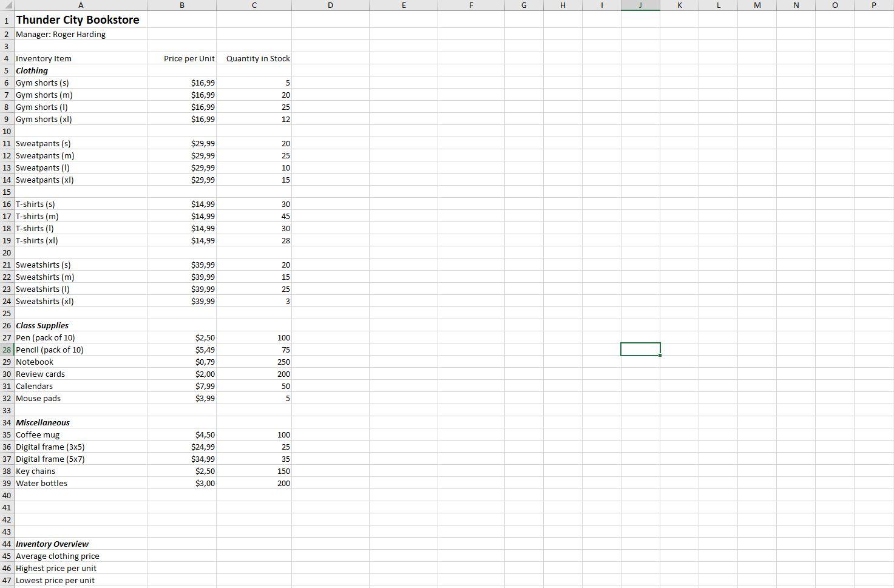894x588 pixels.
Task: Select column B by clicking its header
Action: coord(181,5)
